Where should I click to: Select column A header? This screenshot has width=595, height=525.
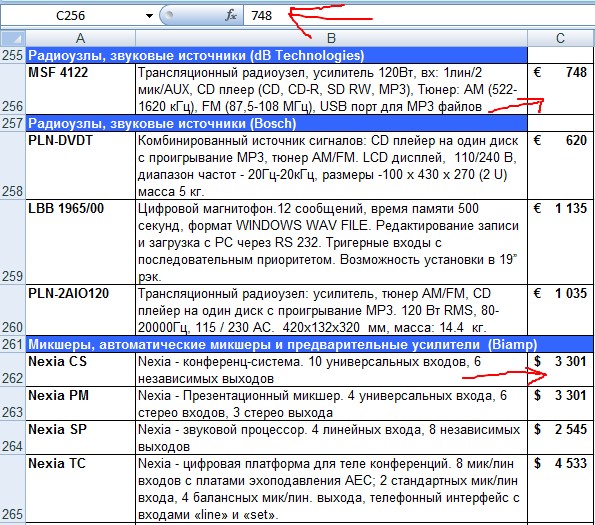click(x=80, y=38)
